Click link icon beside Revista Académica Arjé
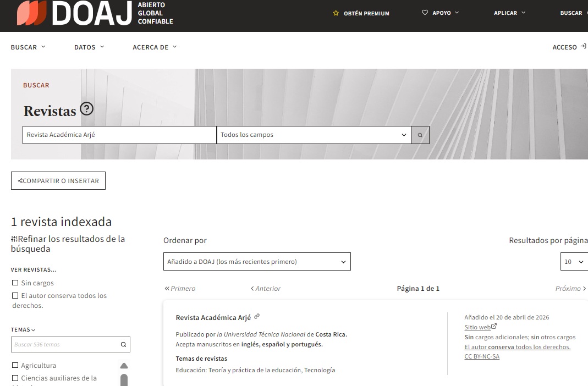This screenshot has height=386, width=588. [x=257, y=317]
